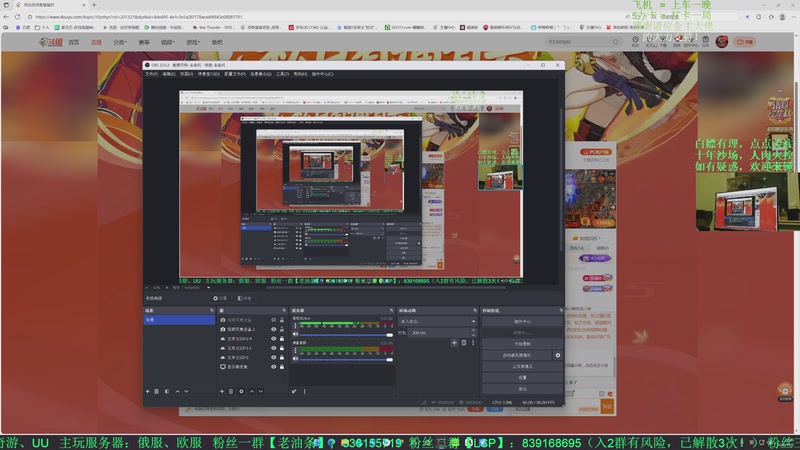Open microphone channel options kebab
Viewport: 800px width, 450px height.
pos(295,326)
